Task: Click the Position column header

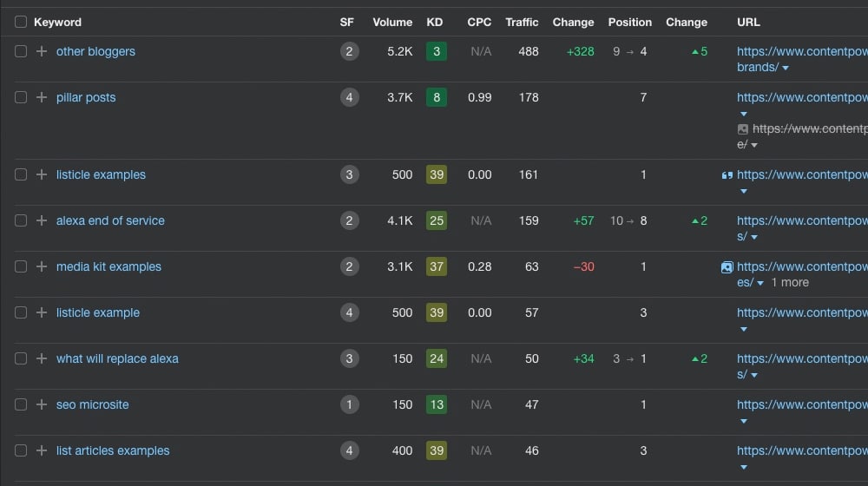Action: pyautogui.click(x=630, y=23)
